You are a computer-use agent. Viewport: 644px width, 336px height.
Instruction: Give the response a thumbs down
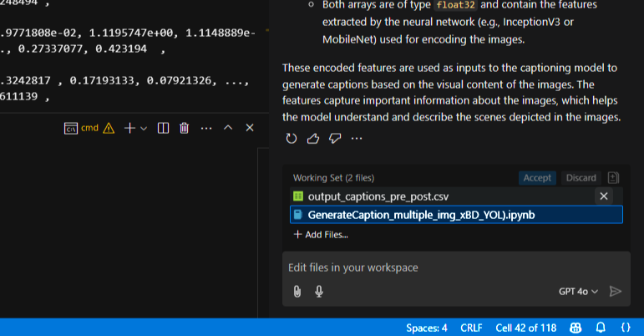[334, 138]
